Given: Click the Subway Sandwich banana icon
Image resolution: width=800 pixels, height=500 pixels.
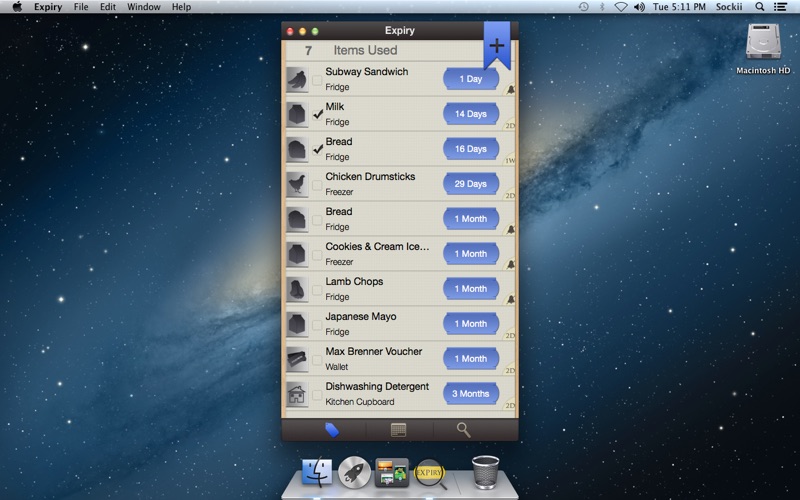Looking at the screenshot, I should [x=297, y=80].
